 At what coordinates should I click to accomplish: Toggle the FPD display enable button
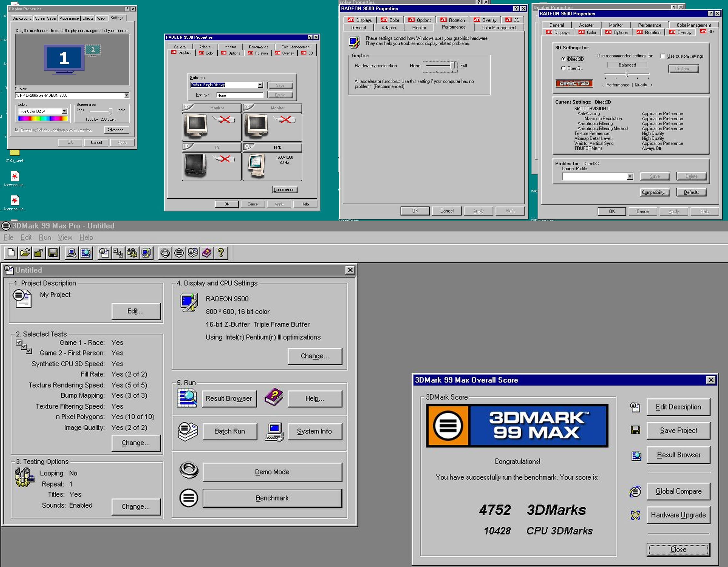pyautogui.click(x=248, y=147)
